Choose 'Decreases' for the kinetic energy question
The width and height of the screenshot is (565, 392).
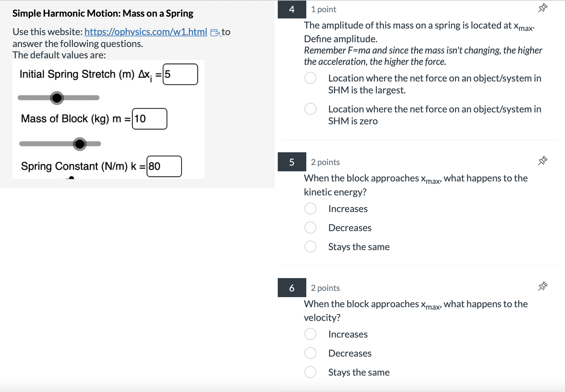(310, 228)
